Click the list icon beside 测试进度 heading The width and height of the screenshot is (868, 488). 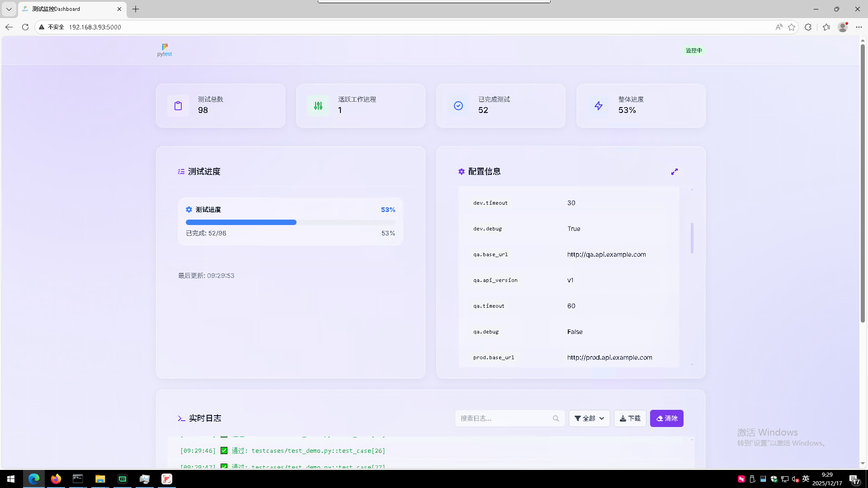tap(181, 172)
